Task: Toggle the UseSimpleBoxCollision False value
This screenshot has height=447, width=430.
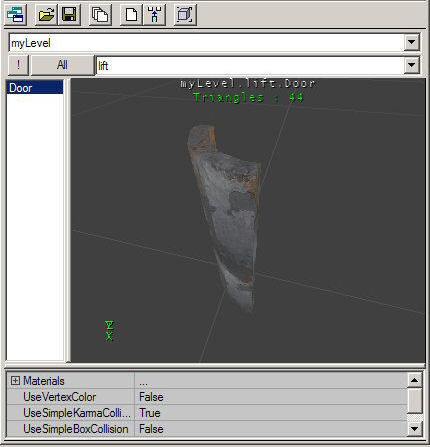Action: (x=271, y=429)
